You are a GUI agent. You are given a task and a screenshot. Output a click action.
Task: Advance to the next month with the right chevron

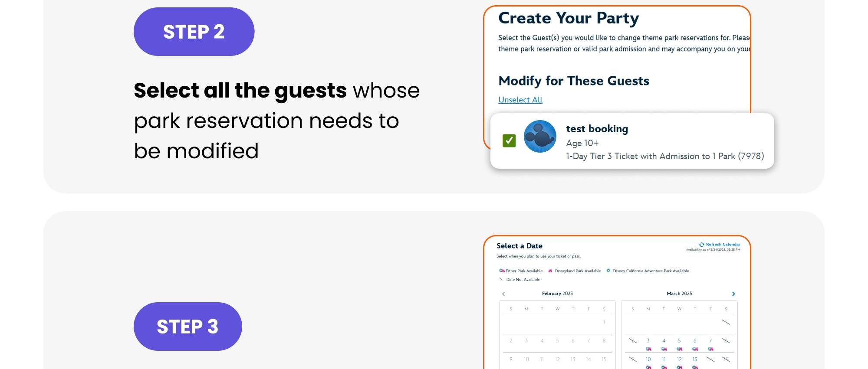tap(733, 294)
